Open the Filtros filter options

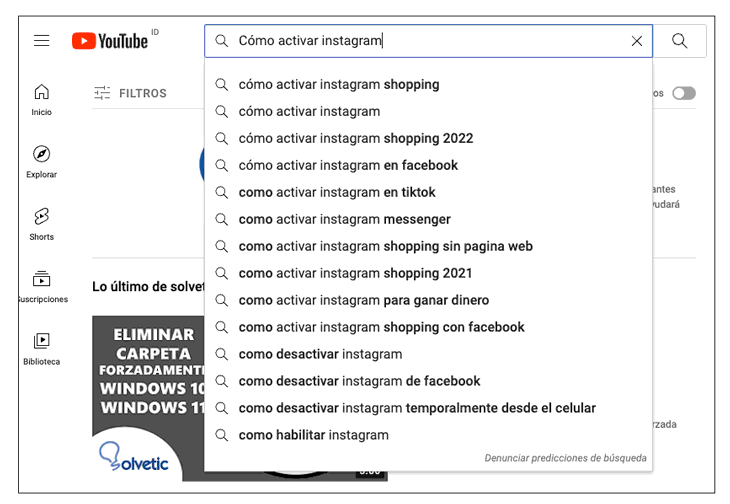point(130,93)
